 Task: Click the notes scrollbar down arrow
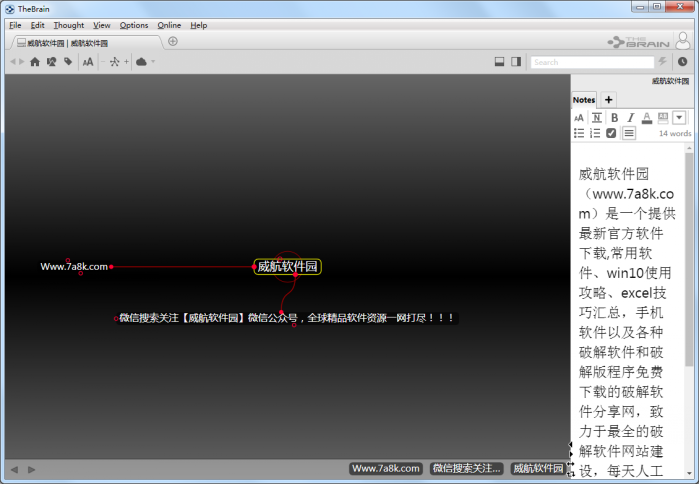click(x=689, y=473)
